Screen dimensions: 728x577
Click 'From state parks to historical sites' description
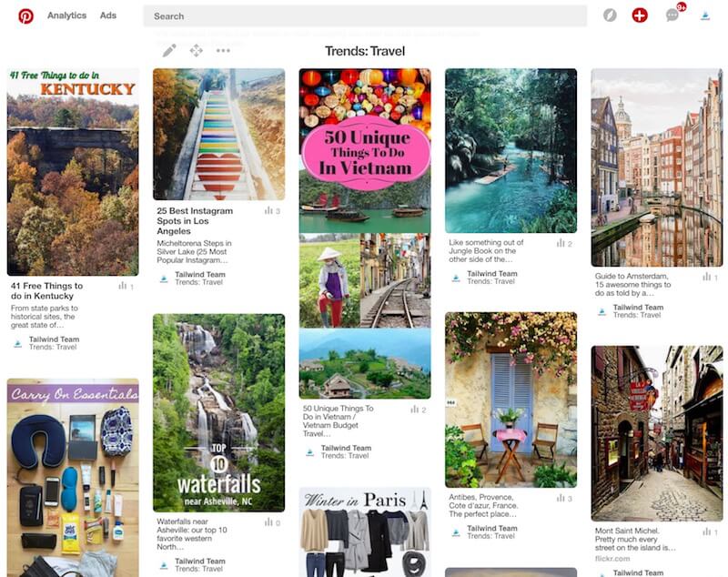click(45, 317)
